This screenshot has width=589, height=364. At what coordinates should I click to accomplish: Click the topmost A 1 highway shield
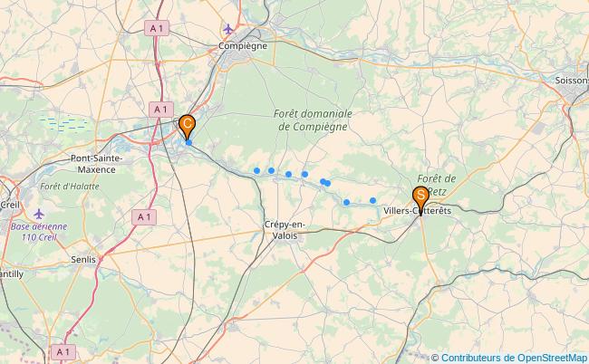(157, 28)
